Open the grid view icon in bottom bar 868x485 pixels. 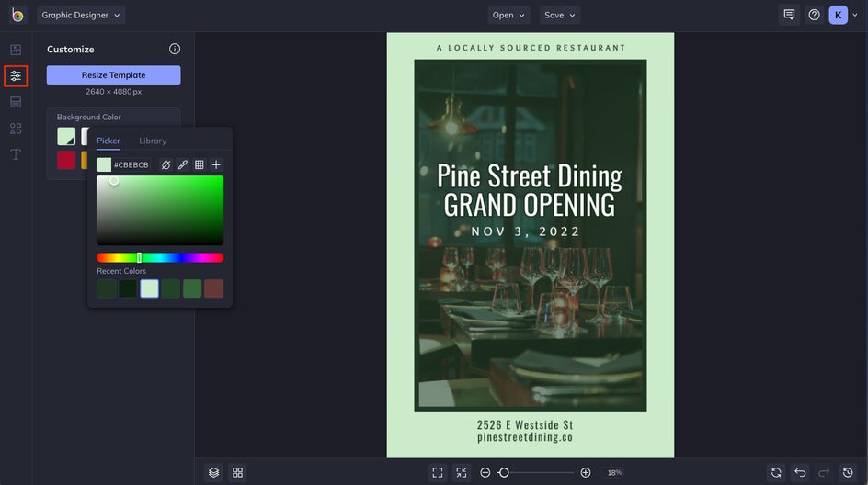tap(237, 472)
